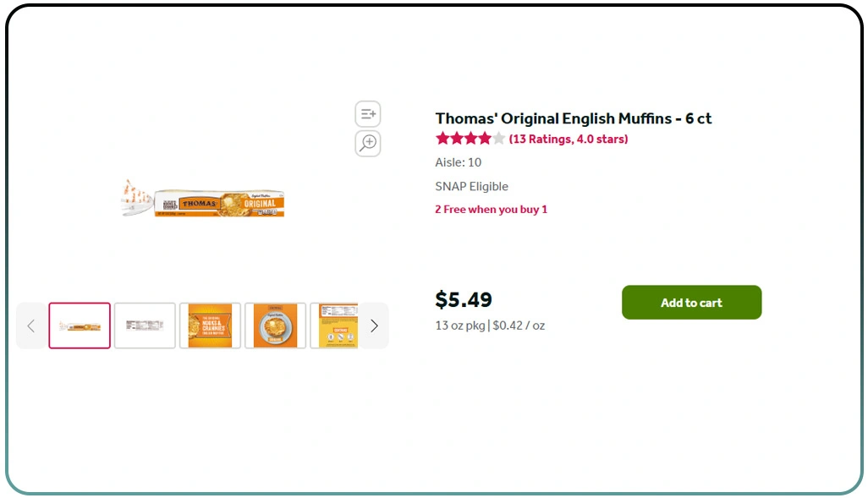Advance the thumbnail carousel with the next arrow
868x498 pixels.
tap(374, 326)
